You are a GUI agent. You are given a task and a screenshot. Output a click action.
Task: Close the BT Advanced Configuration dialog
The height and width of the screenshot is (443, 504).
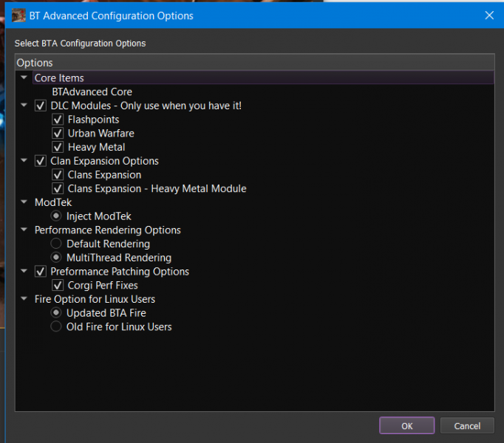tap(488, 15)
